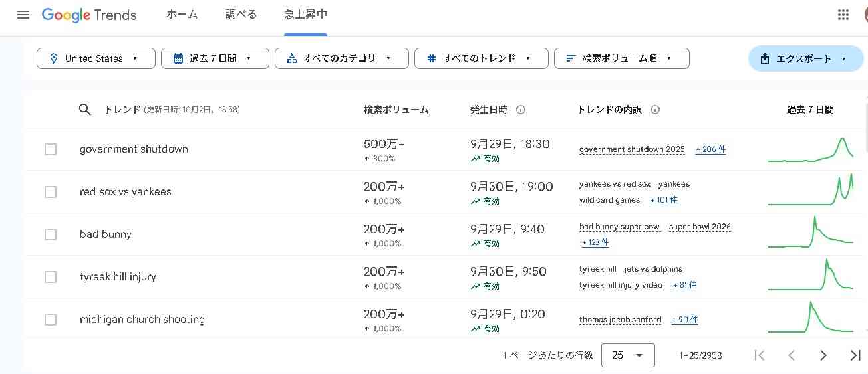
Task: Click the bad bunny trend name
Action: coord(106,234)
